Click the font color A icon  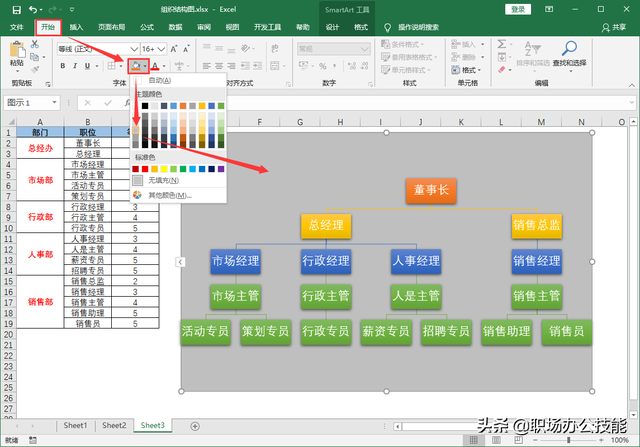click(155, 66)
